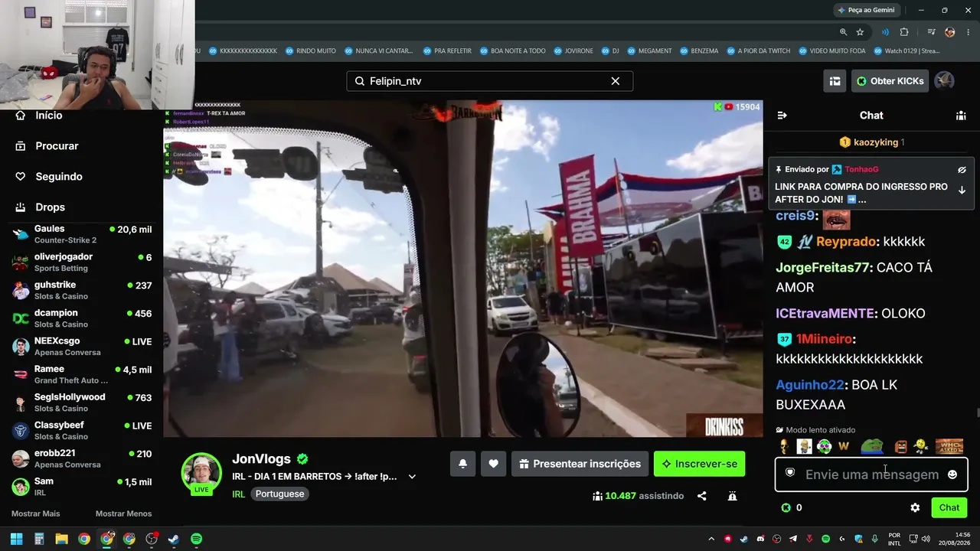Click the Obter KICKs button
Image resolution: width=980 pixels, height=551 pixels.
890,81
